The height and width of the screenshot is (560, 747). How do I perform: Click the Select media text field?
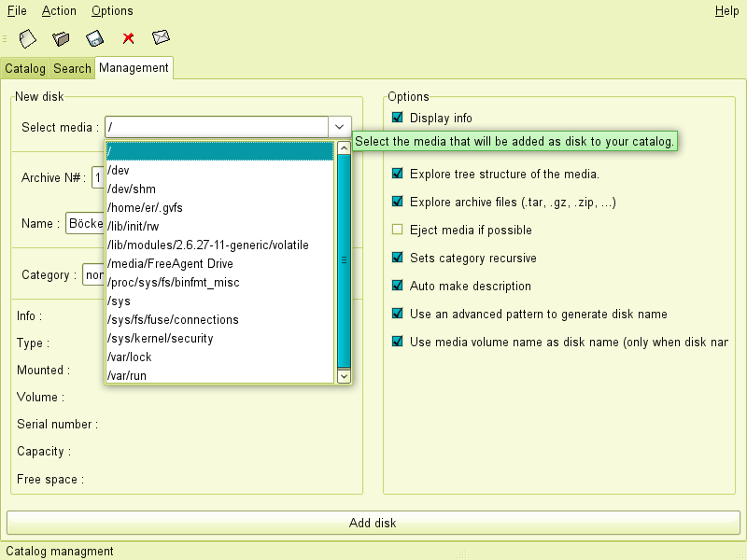click(x=217, y=127)
